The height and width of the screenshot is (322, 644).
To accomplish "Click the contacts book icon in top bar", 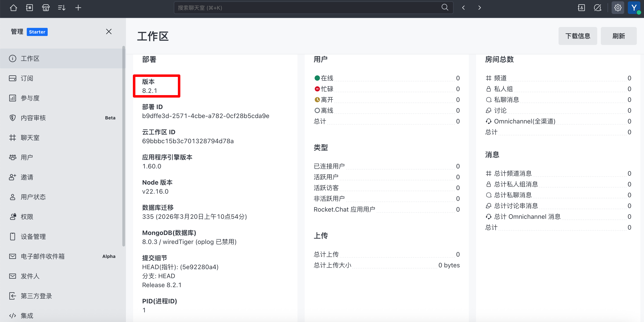I will click(581, 8).
